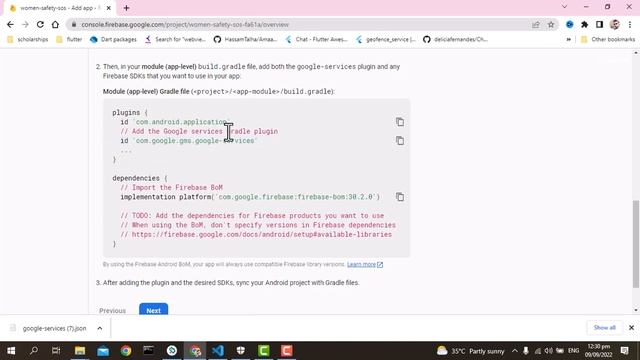640x360 pixels.
Task: Open Visual Studio Code from the taskbar
Action: (218, 351)
